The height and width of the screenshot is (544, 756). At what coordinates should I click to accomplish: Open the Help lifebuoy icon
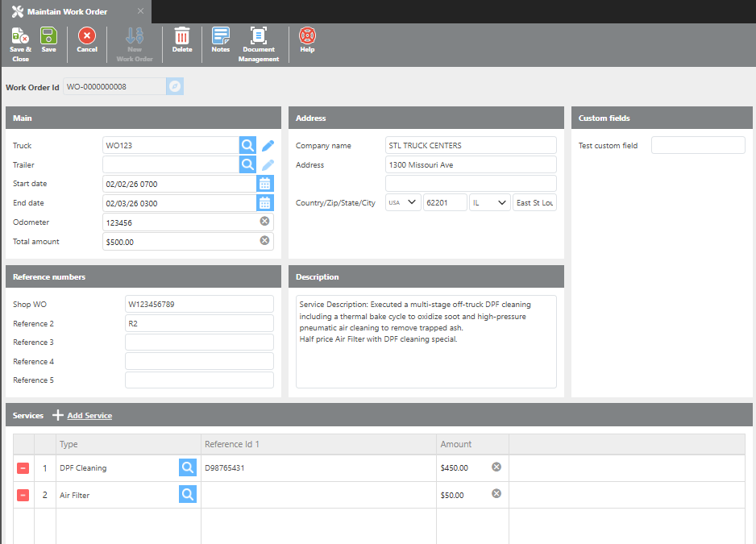pos(307,36)
